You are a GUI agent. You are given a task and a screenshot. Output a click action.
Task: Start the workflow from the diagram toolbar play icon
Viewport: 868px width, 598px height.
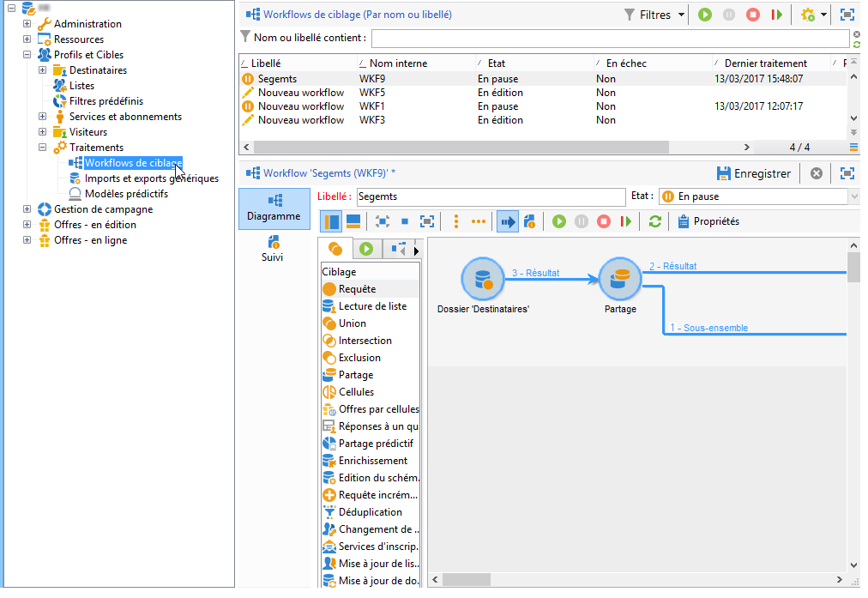click(x=559, y=221)
